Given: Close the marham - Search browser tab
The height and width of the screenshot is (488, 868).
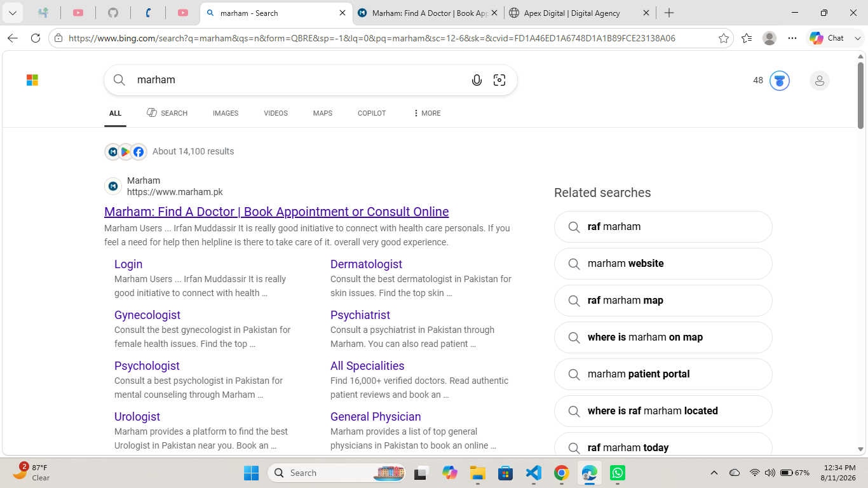Looking at the screenshot, I should point(342,13).
